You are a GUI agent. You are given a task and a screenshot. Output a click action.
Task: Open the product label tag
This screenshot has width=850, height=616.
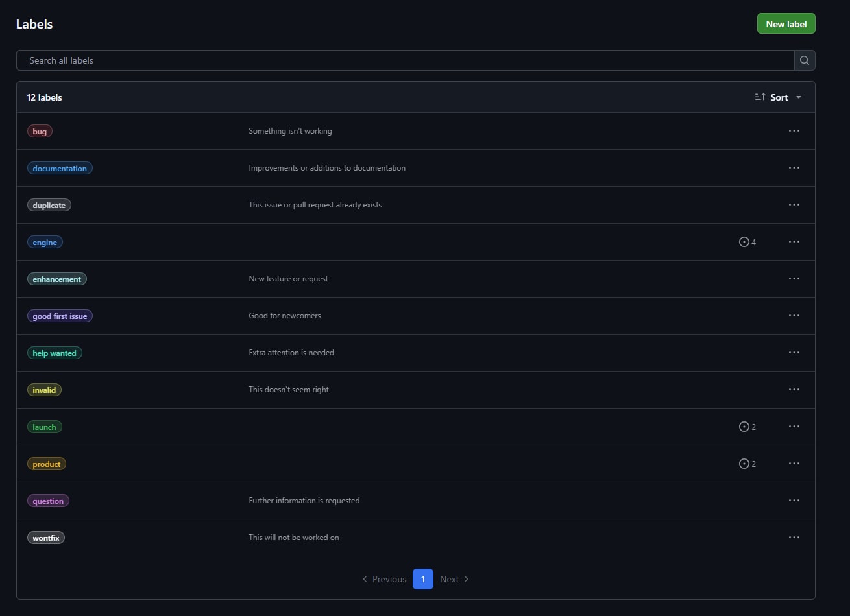pyautogui.click(x=47, y=464)
